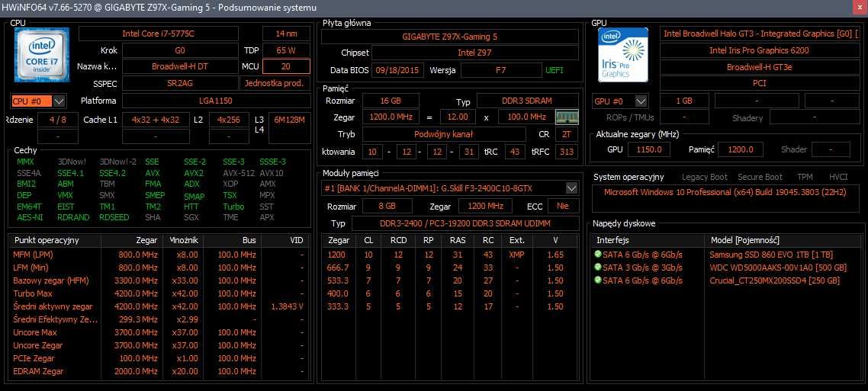Click the HVCI indicator
Image resolution: width=868 pixels, height=391 pixels.
(x=838, y=177)
